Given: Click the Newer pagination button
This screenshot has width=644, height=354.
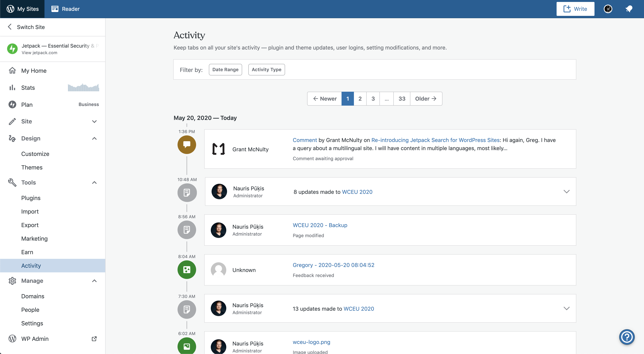Looking at the screenshot, I should point(325,98).
